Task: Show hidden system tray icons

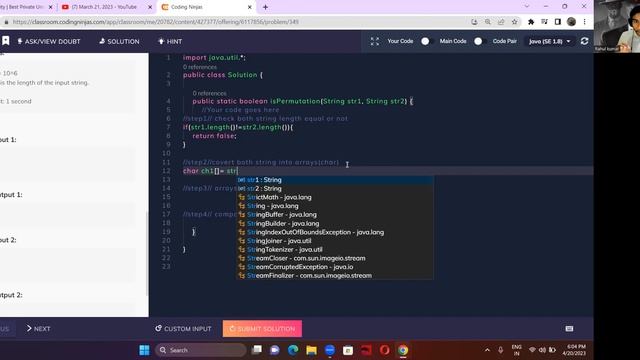Action: point(487,350)
